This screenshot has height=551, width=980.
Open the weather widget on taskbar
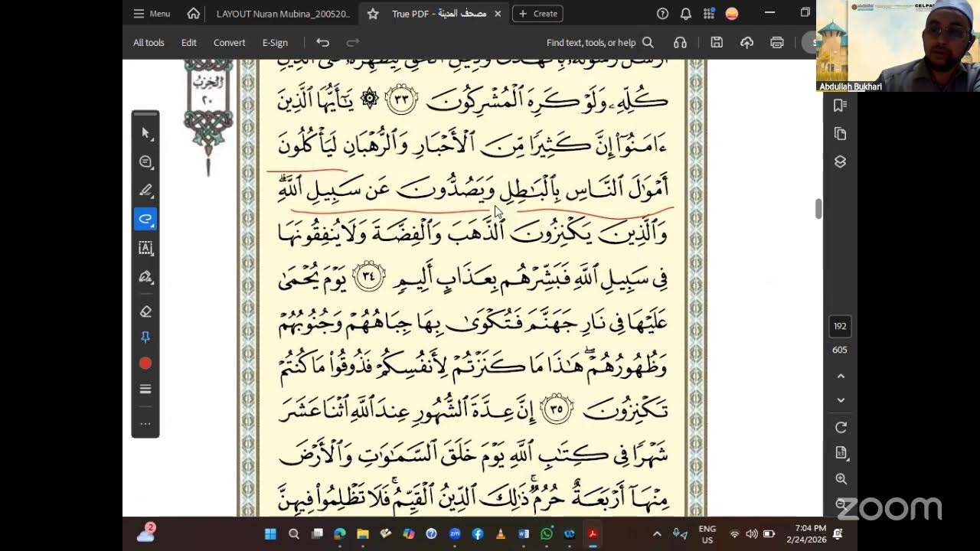145,533
